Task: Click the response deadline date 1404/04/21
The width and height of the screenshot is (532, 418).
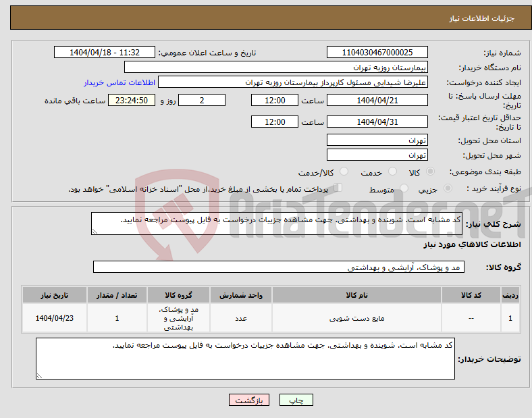Action: pyautogui.click(x=377, y=101)
